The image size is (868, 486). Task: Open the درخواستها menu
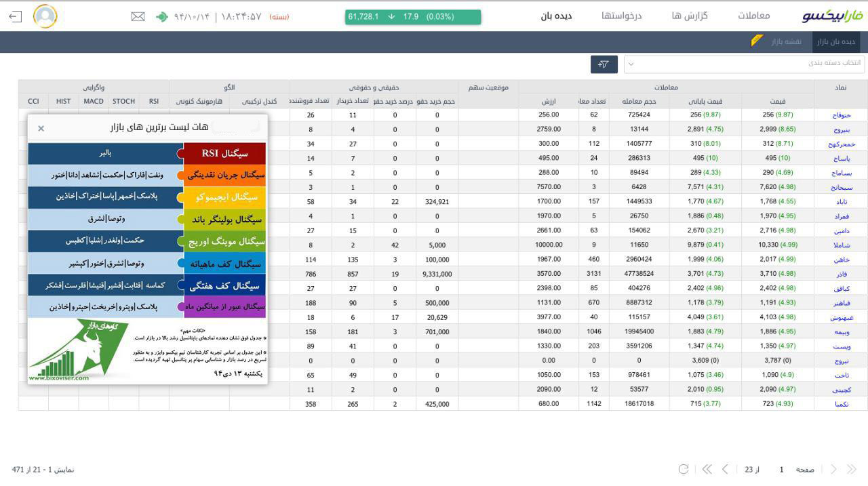(621, 16)
